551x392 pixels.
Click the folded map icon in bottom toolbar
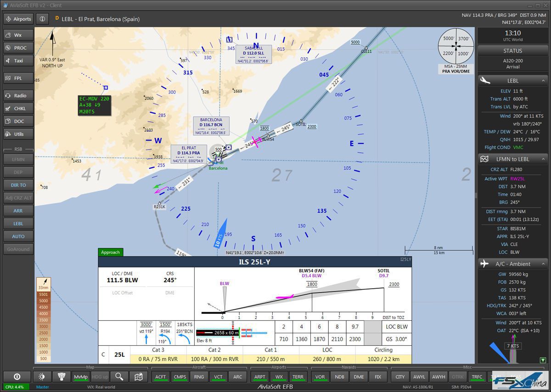point(139,377)
